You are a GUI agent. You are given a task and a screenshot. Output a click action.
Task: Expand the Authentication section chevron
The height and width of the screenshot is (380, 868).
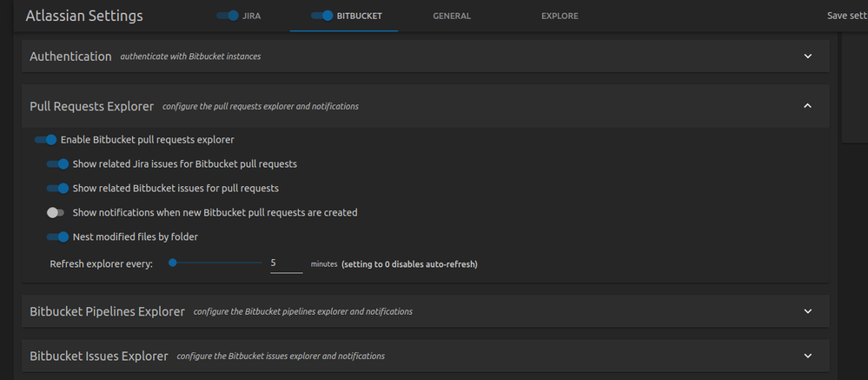click(x=808, y=56)
